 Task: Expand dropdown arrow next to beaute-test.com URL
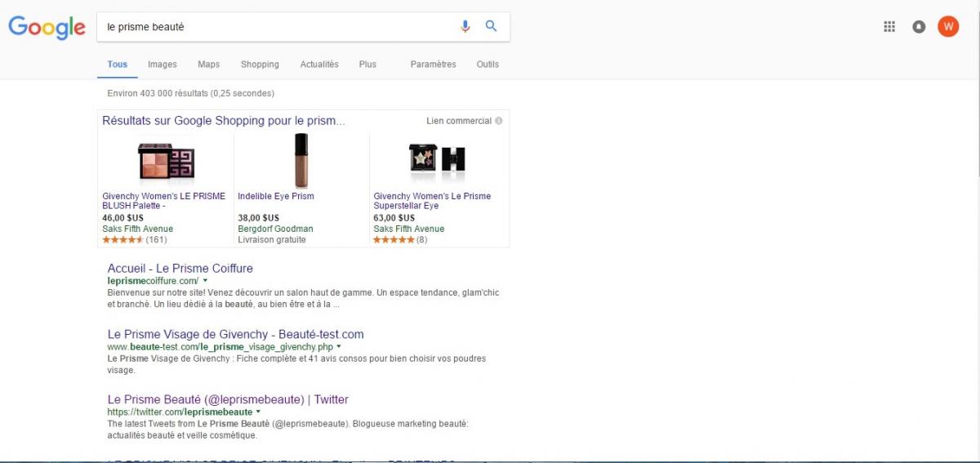coord(338,347)
